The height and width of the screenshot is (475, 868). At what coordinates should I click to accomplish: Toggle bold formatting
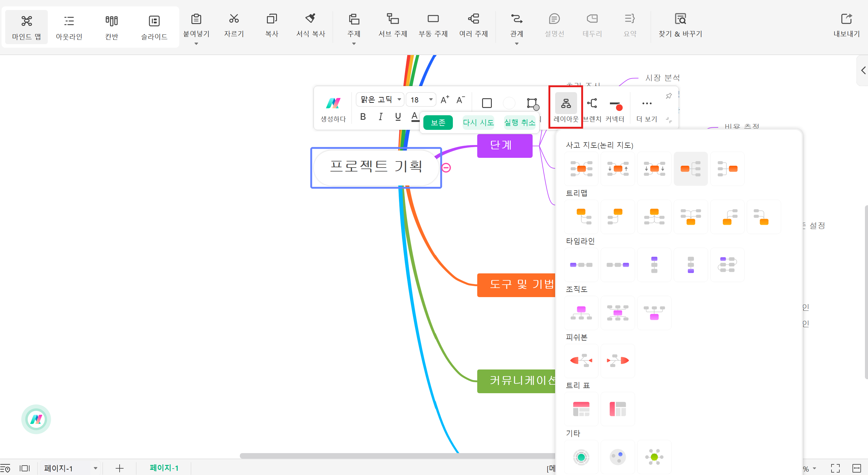click(363, 116)
